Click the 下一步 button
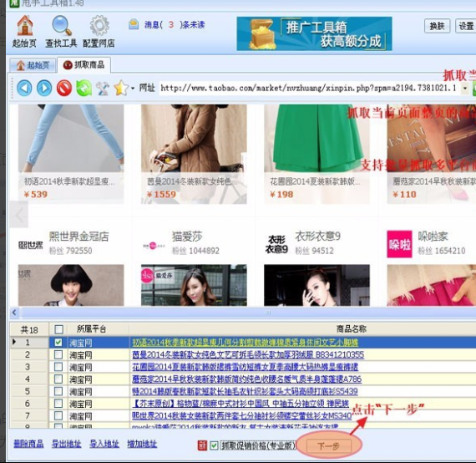This screenshot has width=476, height=463. click(329, 446)
